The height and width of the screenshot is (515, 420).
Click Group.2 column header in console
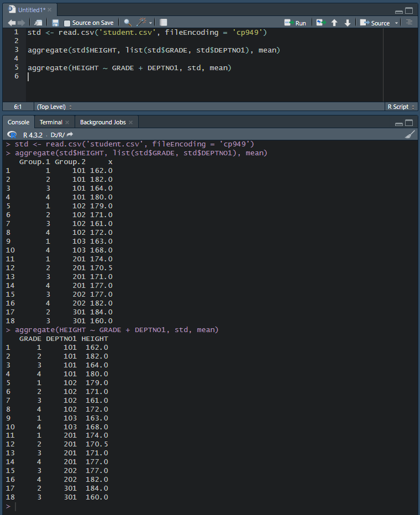[70, 162]
